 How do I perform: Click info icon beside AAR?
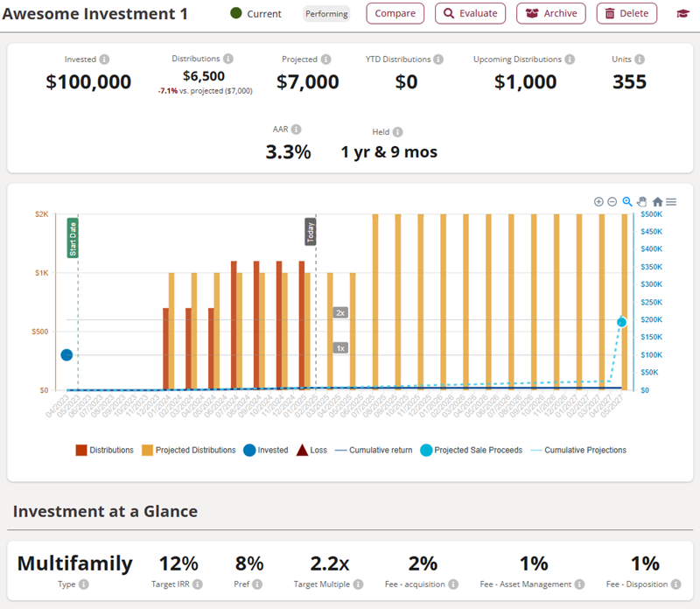(x=296, y=129)
